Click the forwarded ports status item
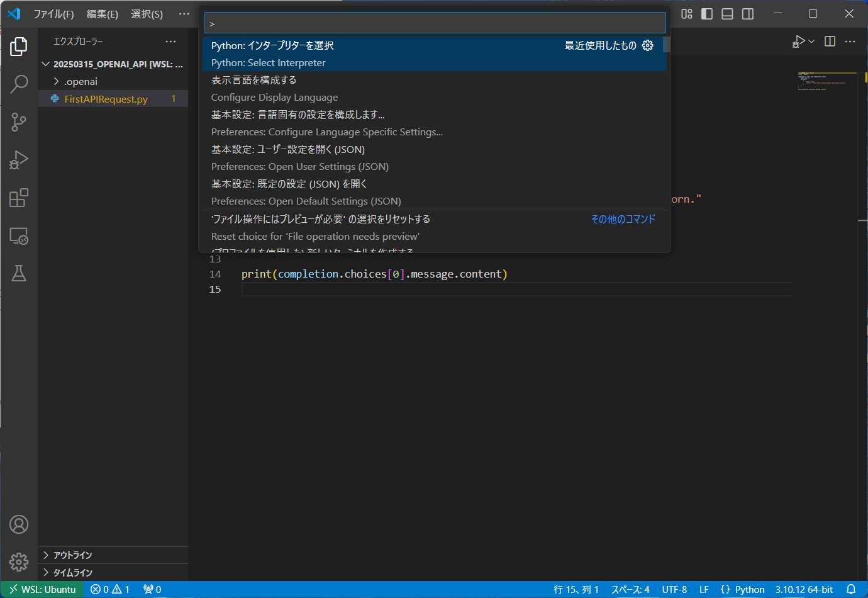This screenshot has width=868, height=598. coord(152,590)
